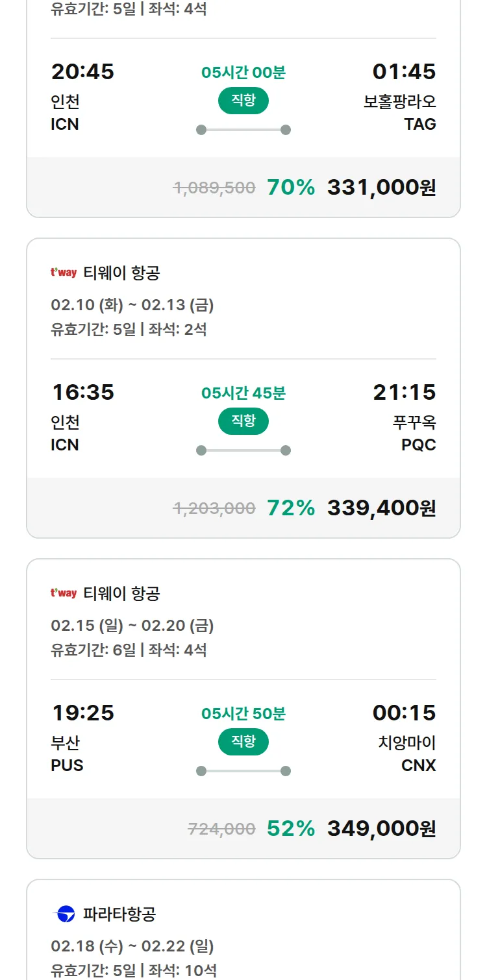
Task: Select the 339,400원 fare to 푸꾸옥
Action: 381,508
